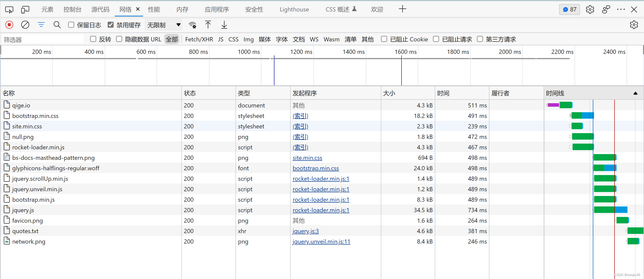644x279 pixels.
Task: Open customize DevTools three-dot menu
Action: coord(621,9)
